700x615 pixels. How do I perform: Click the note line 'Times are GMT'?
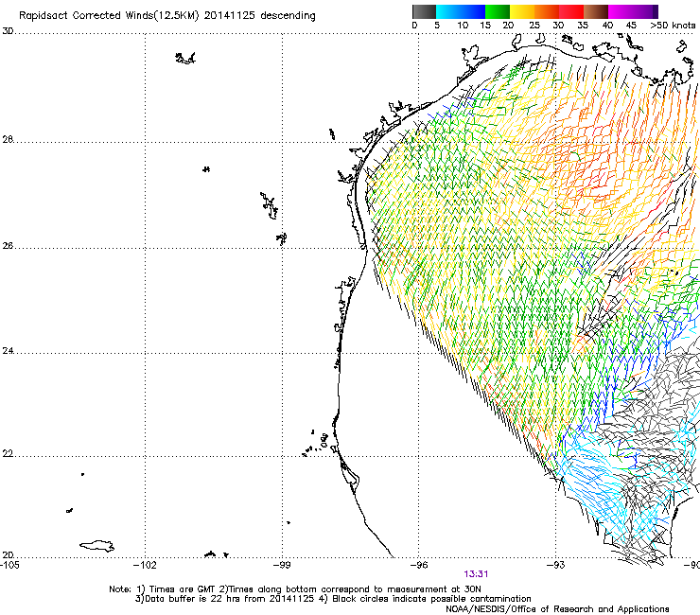coord(182,589)
